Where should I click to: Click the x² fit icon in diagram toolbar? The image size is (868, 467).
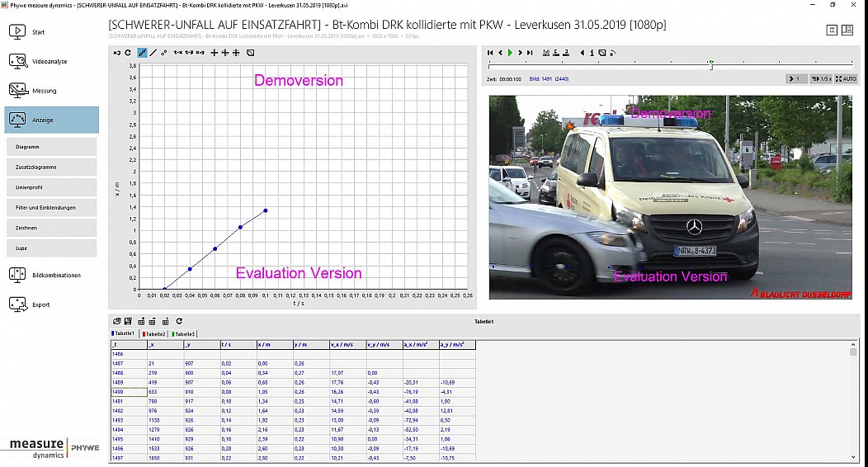pos(117,53)
